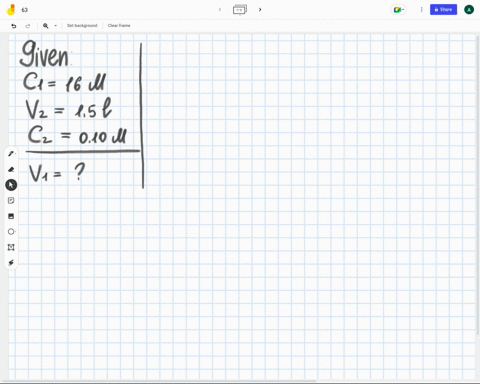
Task: Open the Jamboard home logo
Action: point(11,10)
